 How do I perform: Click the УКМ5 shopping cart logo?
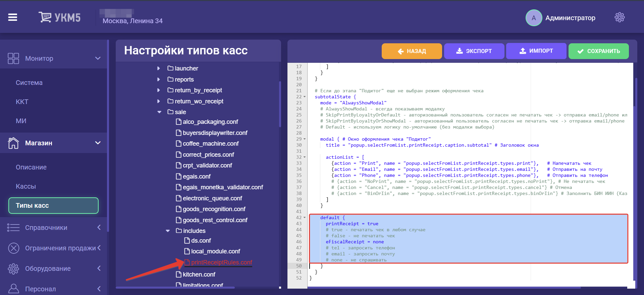[x=59, y=17]
